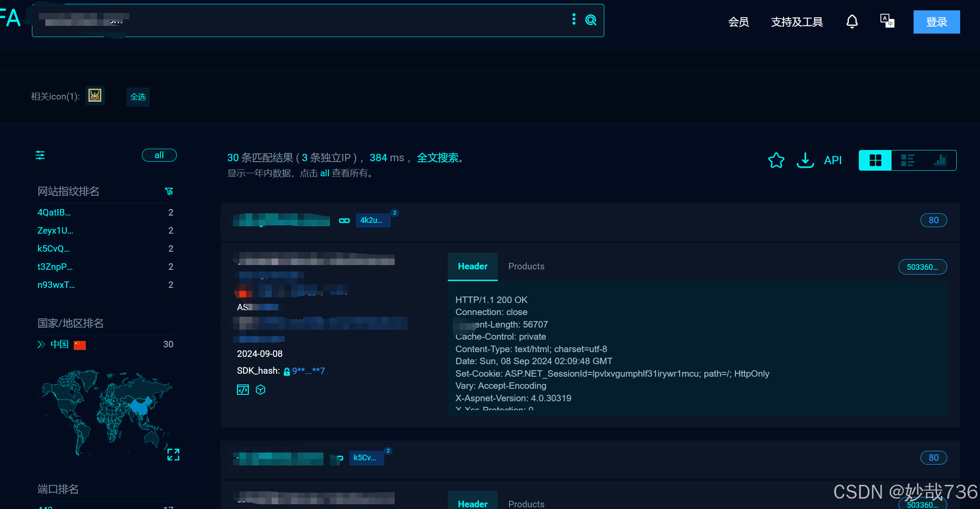980x509 pixels.
Task: Click the 全文搜索 link
Action: coord(437,158)
